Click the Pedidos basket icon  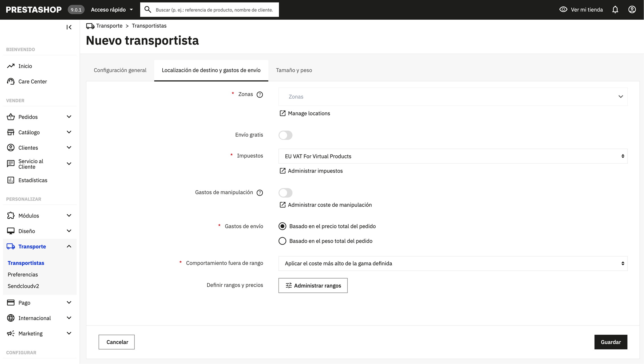pos(11,117)
